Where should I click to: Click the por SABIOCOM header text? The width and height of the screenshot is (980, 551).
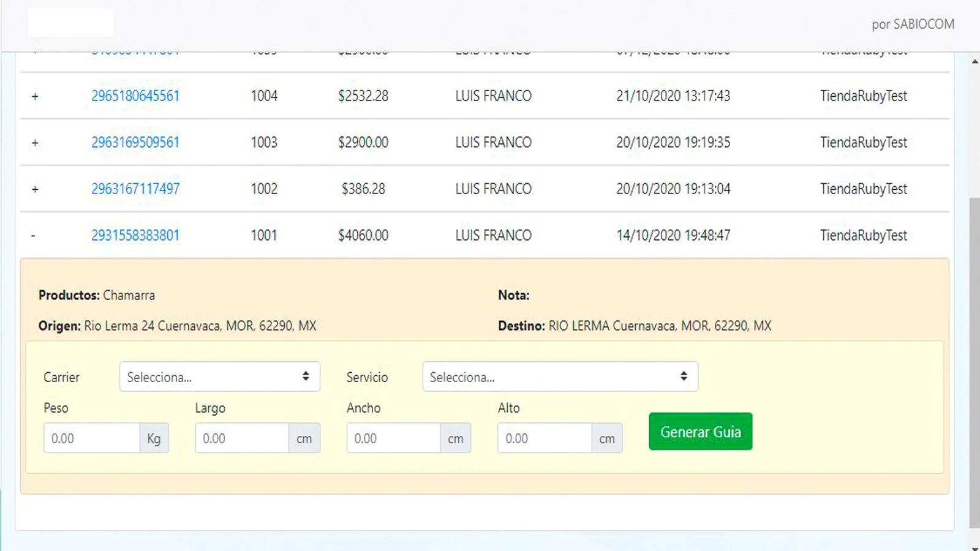click(x=913, y=24)
